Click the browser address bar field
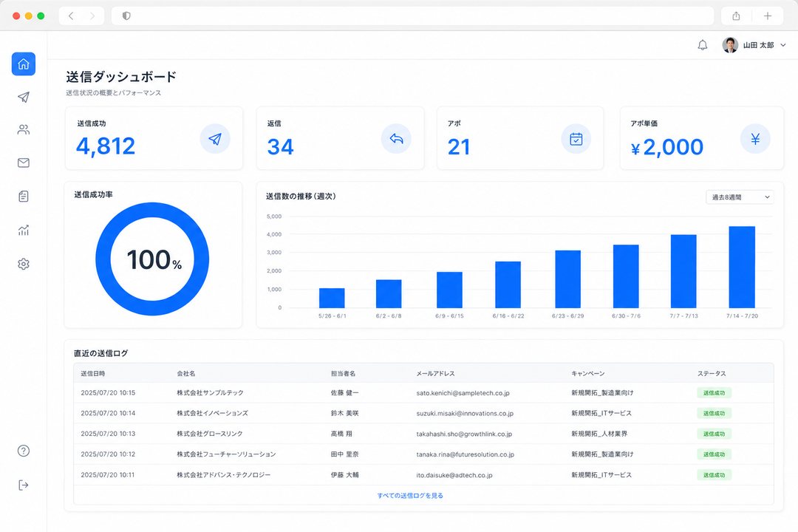The width and height of the screenshot is (798, 532). 412,16
